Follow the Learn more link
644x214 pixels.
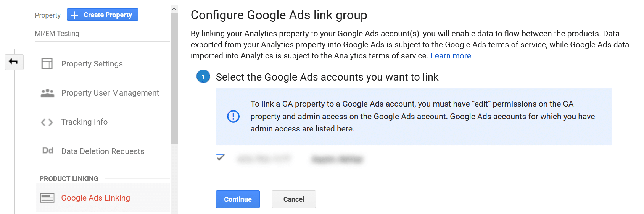pos(451,56)
